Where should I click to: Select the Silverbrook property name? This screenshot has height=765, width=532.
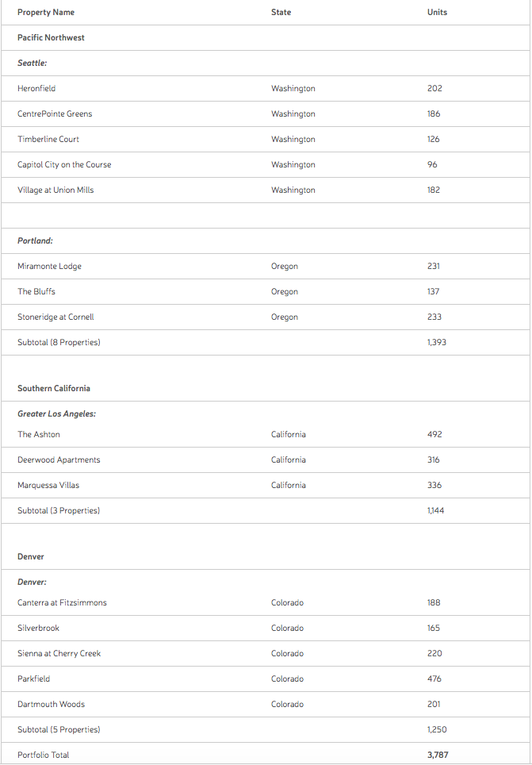pyautogui.click(x=38, y=629)
